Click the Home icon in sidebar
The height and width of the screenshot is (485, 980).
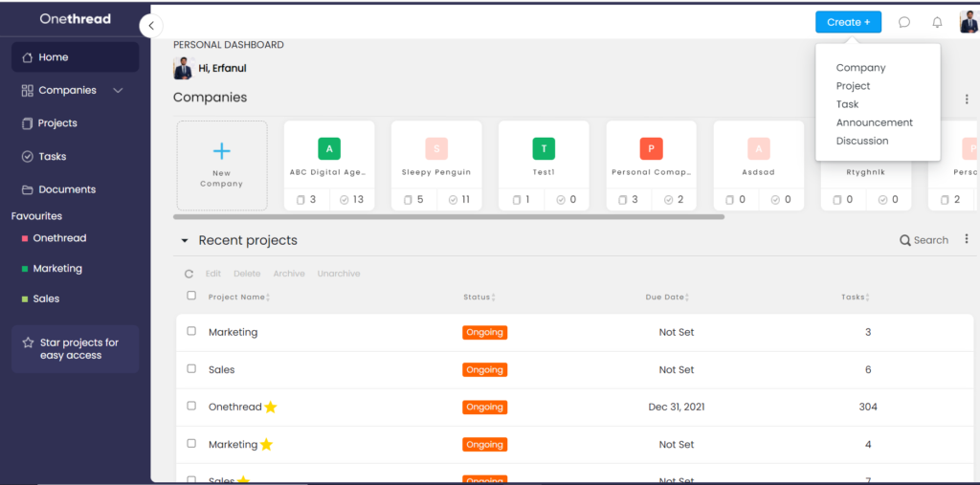click(27, 57)
